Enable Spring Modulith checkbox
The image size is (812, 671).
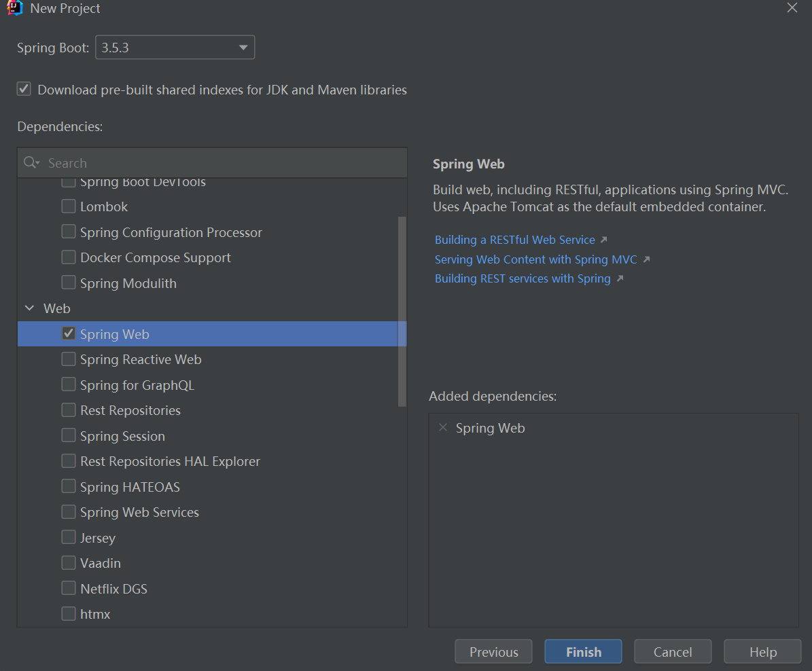(x=69, y=283)
